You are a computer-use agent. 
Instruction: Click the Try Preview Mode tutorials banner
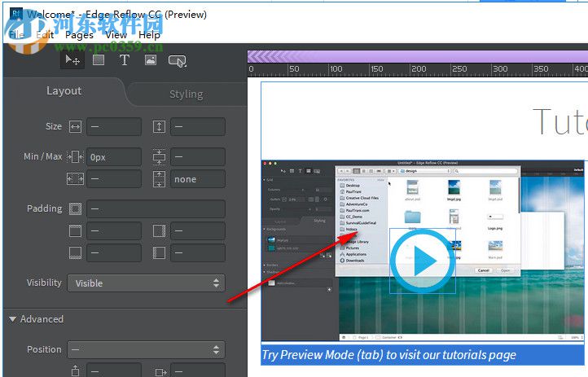(423, 354)
